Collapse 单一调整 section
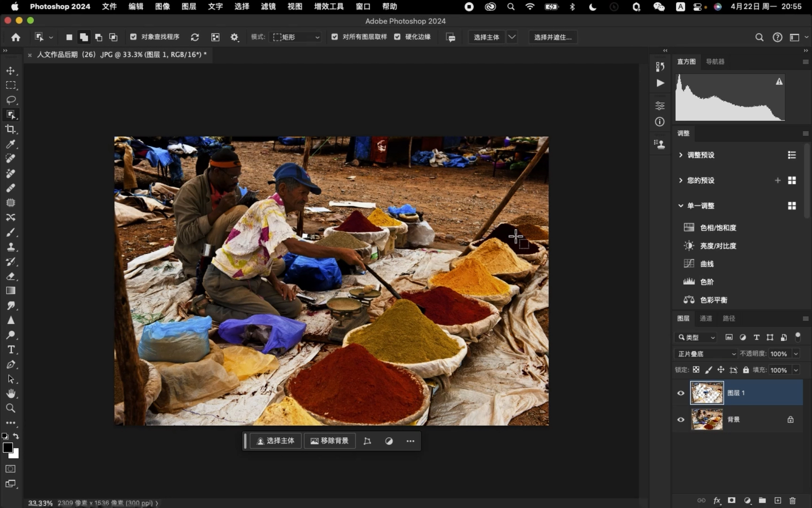This screenshot has height=508, width=812. coord(680,206)
